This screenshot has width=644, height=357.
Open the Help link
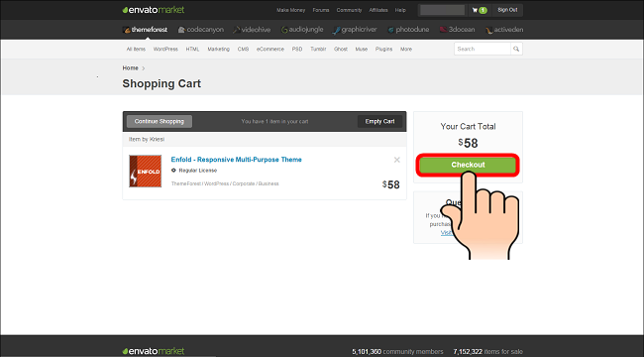(400, 10)
